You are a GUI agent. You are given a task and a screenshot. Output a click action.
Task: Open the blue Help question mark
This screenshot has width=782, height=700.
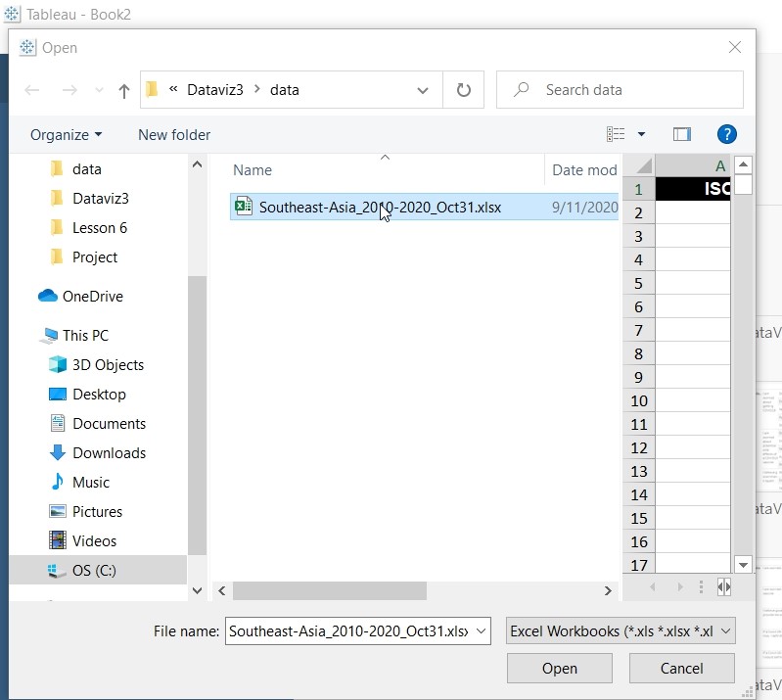[726, 134]
